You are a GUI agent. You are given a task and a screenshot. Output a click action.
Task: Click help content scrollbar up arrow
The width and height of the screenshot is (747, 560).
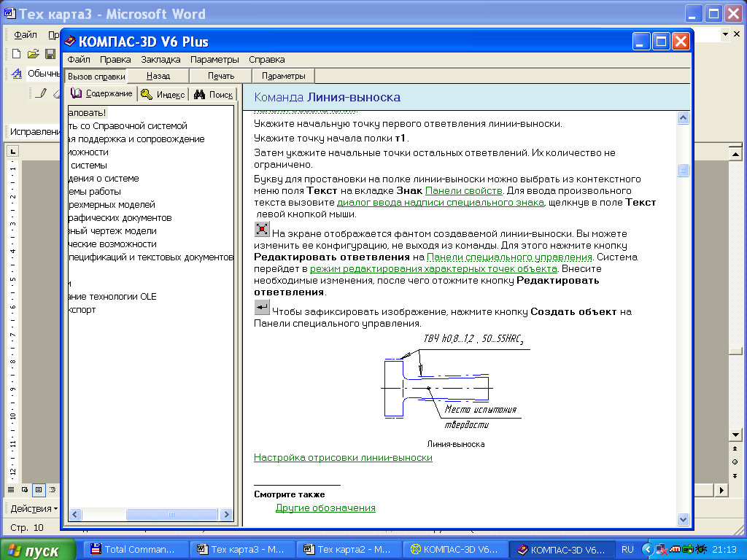[x=683, y=117]
